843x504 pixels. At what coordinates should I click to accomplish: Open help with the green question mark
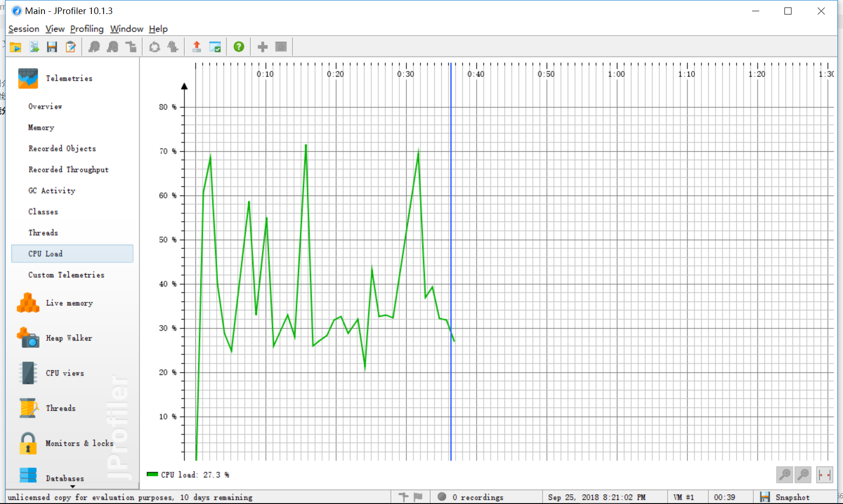pos(239,47)
